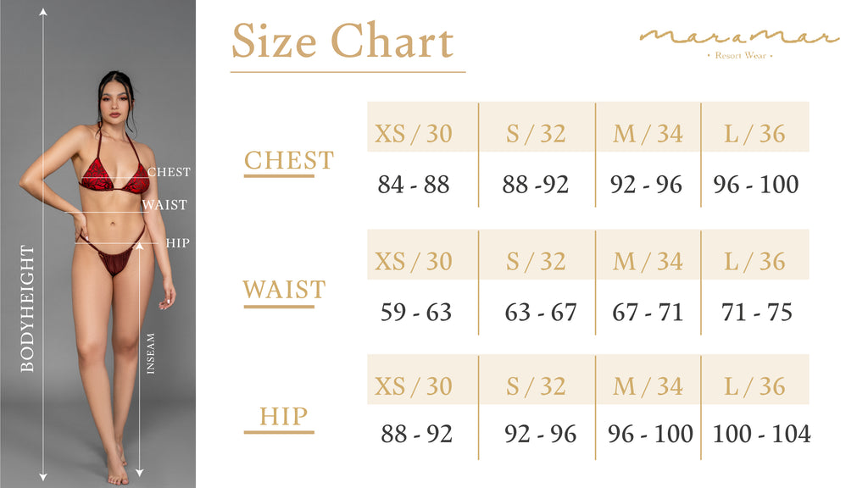This screenshot has width=868, height=488.
Task: Click the white HIP label on the photo
Action: [x=178, y=243]
